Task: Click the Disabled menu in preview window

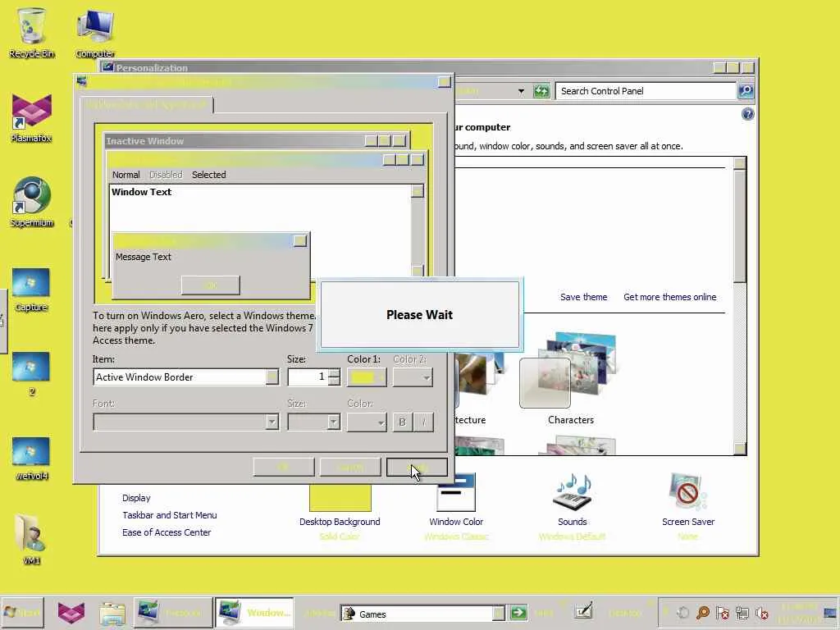Action: click(x=166, y=175)
